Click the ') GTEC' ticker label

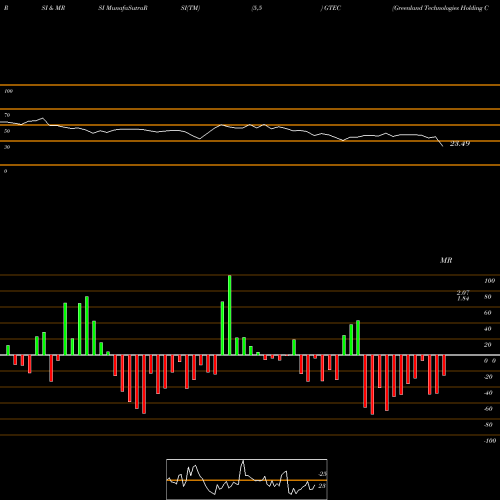click(331, 8)
